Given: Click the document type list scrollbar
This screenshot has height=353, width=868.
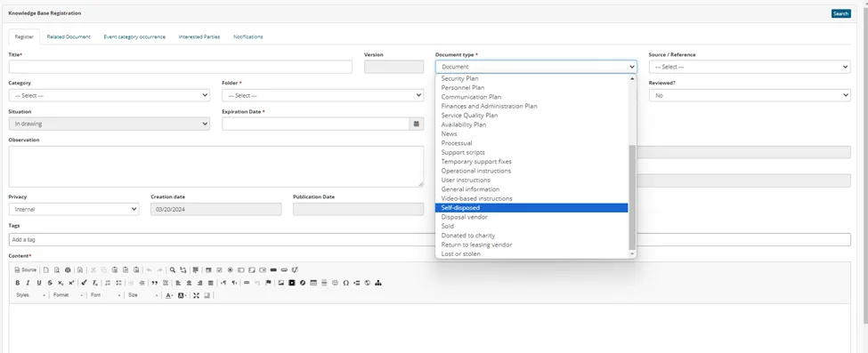Looking at the screenshot, I should coord(632,197).
